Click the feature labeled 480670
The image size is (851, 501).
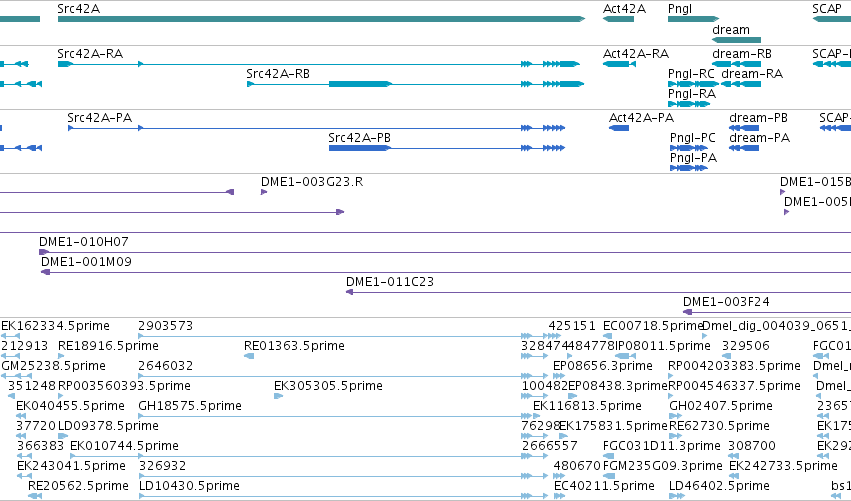(577, 466)
